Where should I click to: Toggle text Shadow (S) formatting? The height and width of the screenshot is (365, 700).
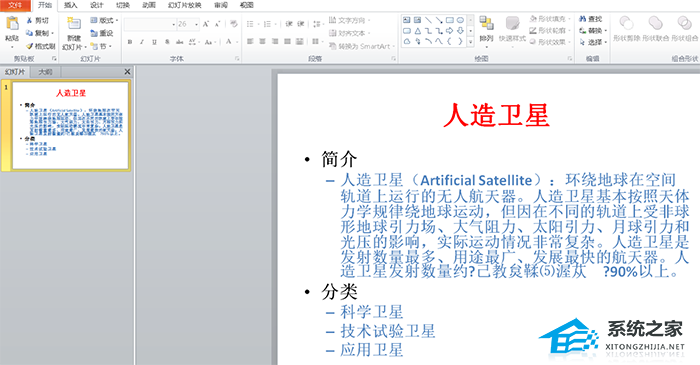click(167, 42)
